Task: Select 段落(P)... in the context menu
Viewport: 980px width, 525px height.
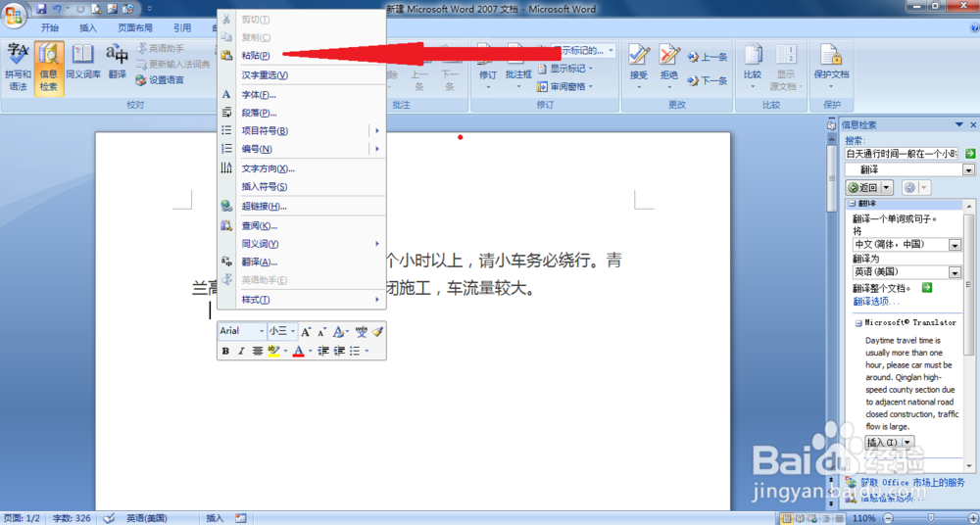Action: 301,113
